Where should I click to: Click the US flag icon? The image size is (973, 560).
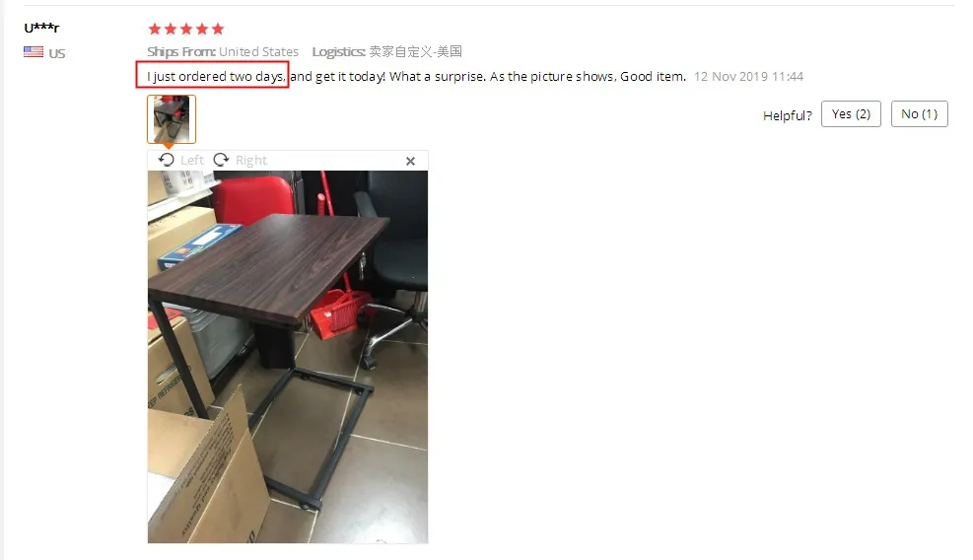[x=34, y=52]
